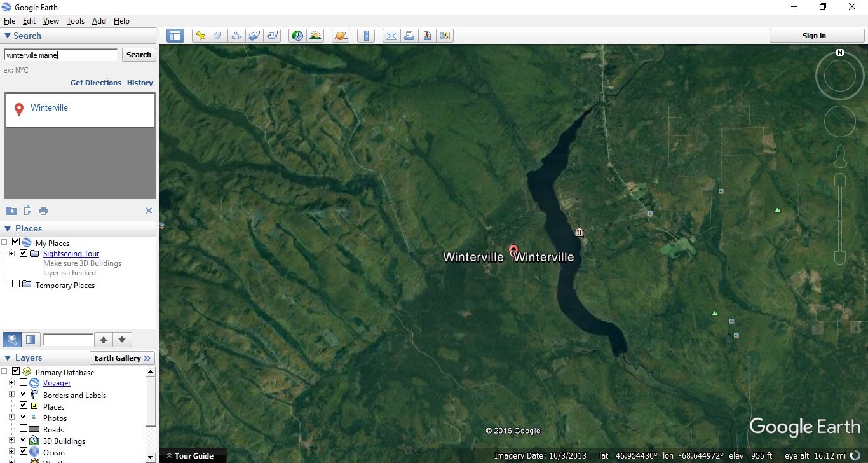868x463 pixels.
Task: Open the Help menu
Action: (121, 21)
